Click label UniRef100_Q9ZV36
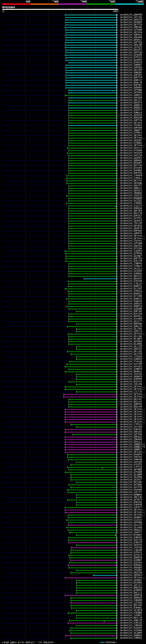146x644 pixels. (131, 53)
